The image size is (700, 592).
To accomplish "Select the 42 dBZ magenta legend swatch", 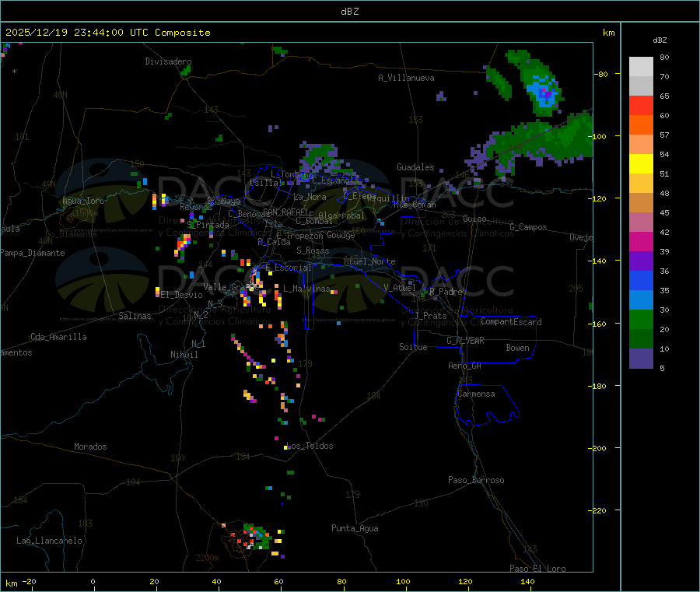I will (x=641, y=241).
